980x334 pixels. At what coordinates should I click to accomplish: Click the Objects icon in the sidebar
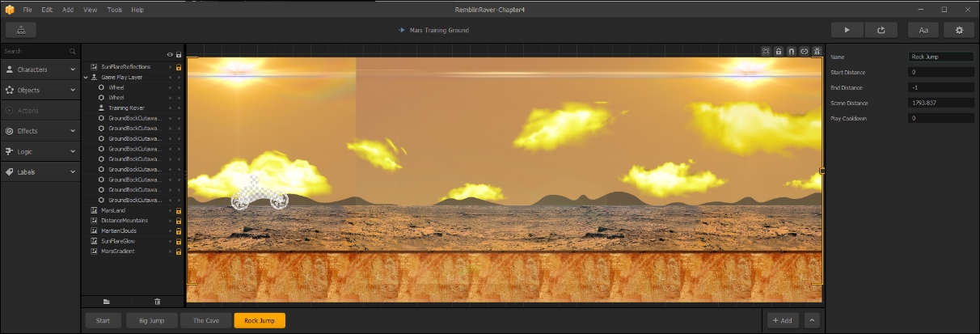(x=10, y=90)
